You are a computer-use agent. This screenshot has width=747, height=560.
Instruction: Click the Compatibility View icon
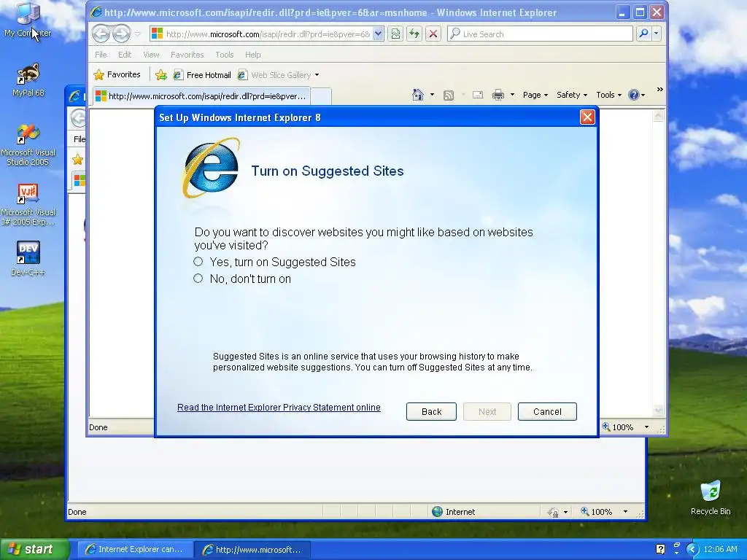[395, 34]
